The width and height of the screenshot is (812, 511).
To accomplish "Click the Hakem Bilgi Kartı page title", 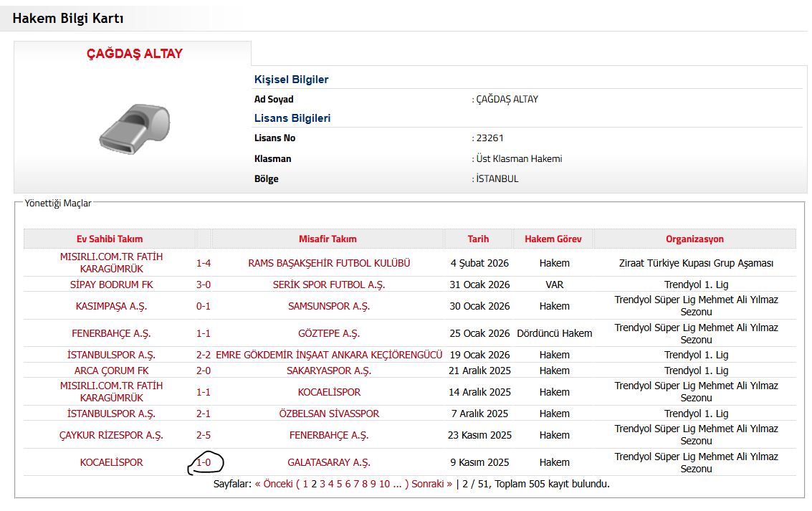I will [68, 18].
